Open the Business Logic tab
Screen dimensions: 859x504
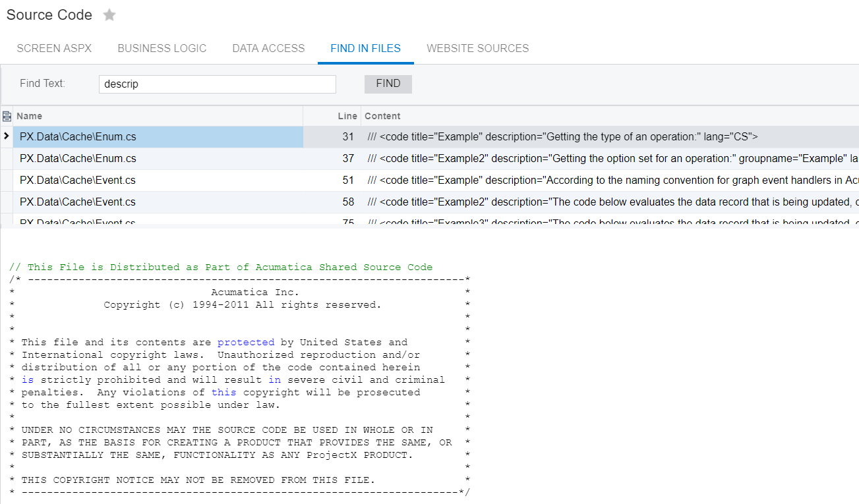point(162,48)
